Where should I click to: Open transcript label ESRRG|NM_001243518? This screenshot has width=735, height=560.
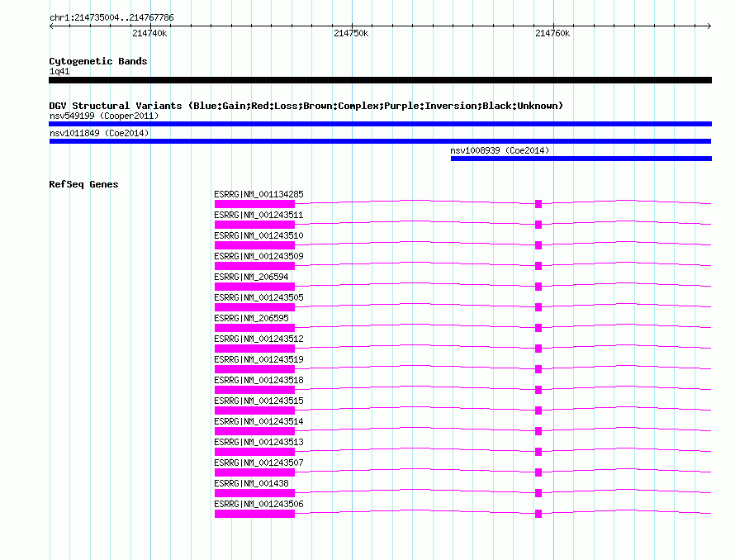258,380
